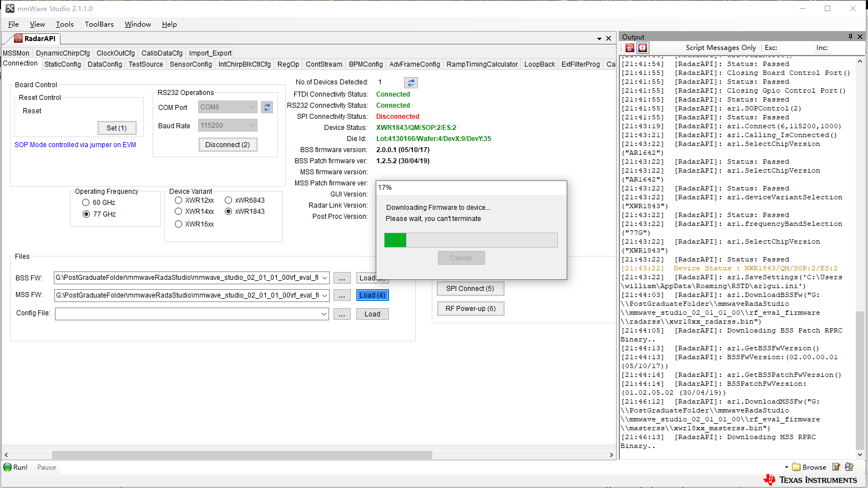This screenshot has width=868, height=488.
Task: Click the Pause script button
Action: [47, 467]
